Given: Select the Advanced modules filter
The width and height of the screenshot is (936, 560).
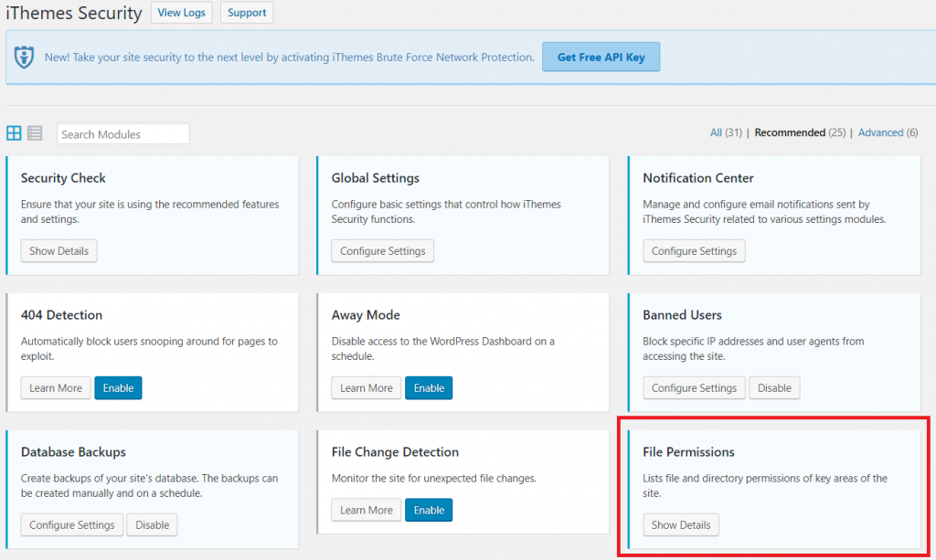Looking at the screenshot, I should (880, 132).
